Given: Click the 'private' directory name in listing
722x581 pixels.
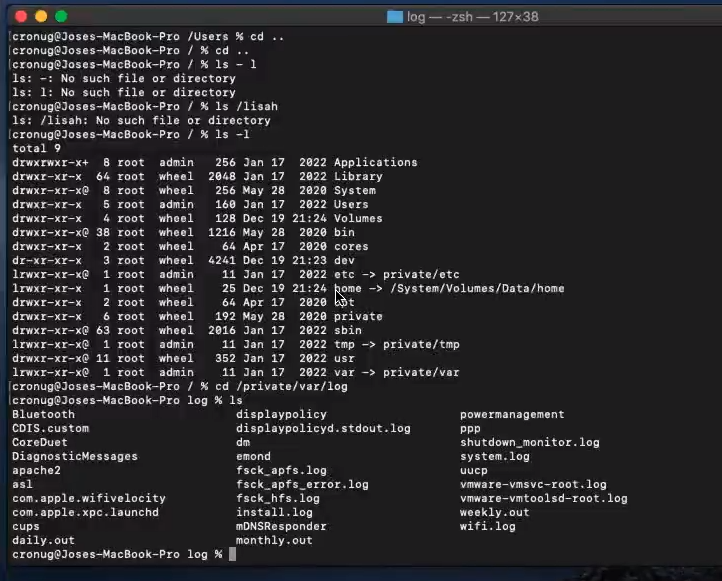Looking at the screenshot, I should pyautogui.click(x=358, y=317).
